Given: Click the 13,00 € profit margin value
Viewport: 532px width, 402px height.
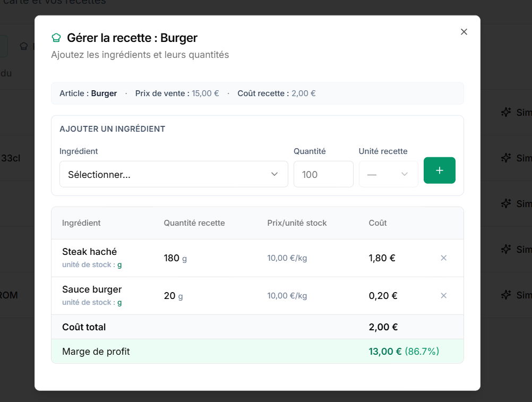Looking at the screenshot, I should 385,352.
